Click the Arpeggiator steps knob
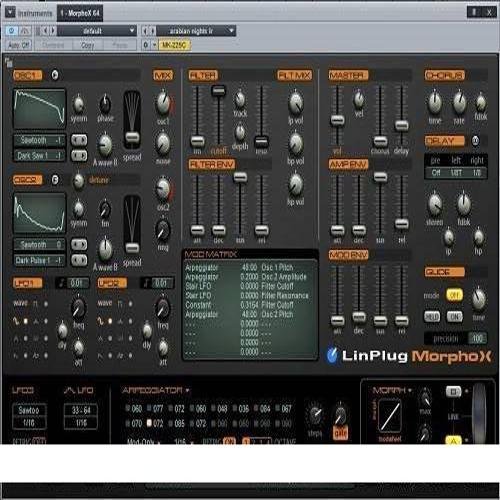 pyautogui.click(x=315, y=415)
